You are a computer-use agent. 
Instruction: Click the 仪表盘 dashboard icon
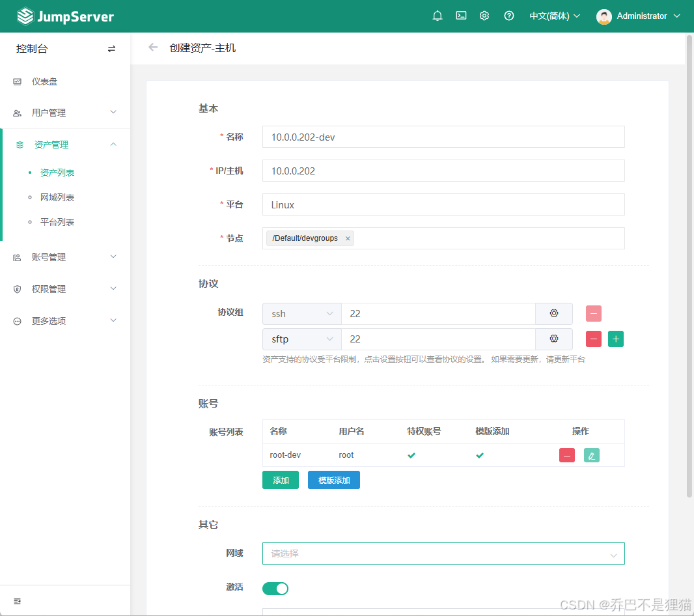tap(18, 82)
